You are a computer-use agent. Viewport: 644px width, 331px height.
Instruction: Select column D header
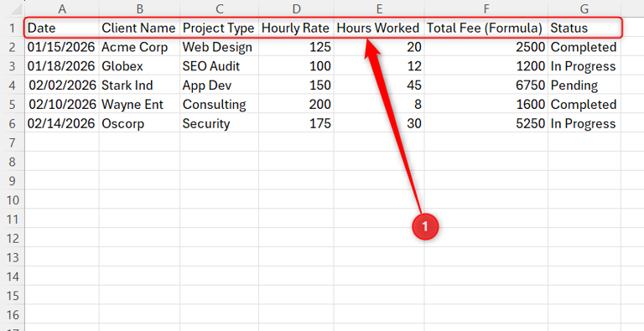point(296,8)
